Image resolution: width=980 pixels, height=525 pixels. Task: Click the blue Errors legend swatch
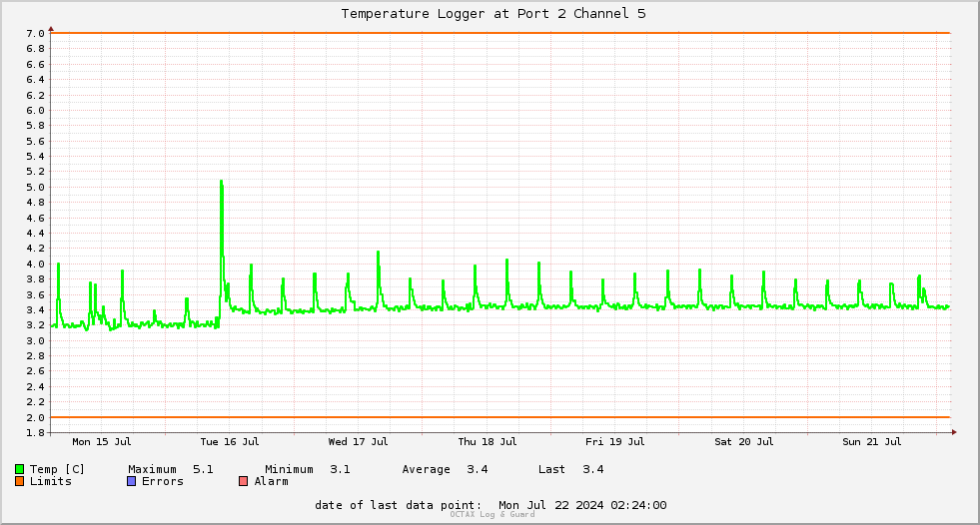pos(131,481)
